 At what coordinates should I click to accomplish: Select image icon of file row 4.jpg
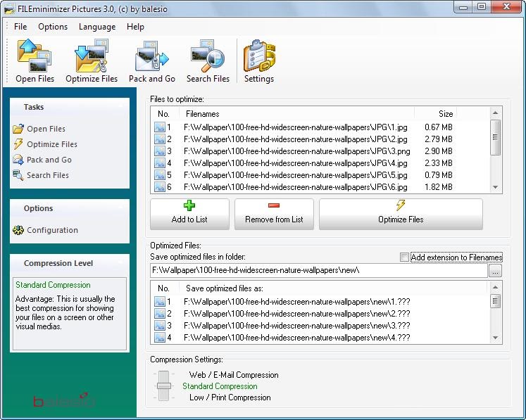tap(160, 163)
